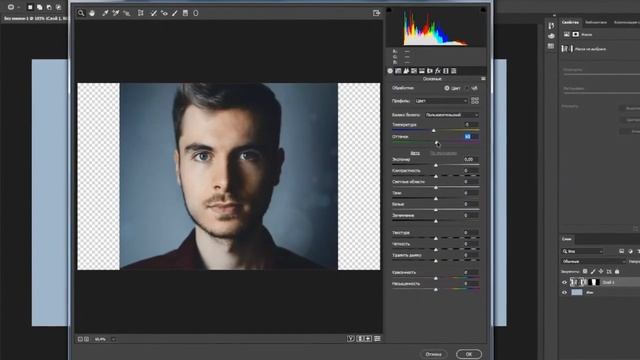Image resolution: width=640 pixels, height=360 pixels.
Task: Open the Профиль (Profile) dropdown
Action: click(x=441, y=101)
